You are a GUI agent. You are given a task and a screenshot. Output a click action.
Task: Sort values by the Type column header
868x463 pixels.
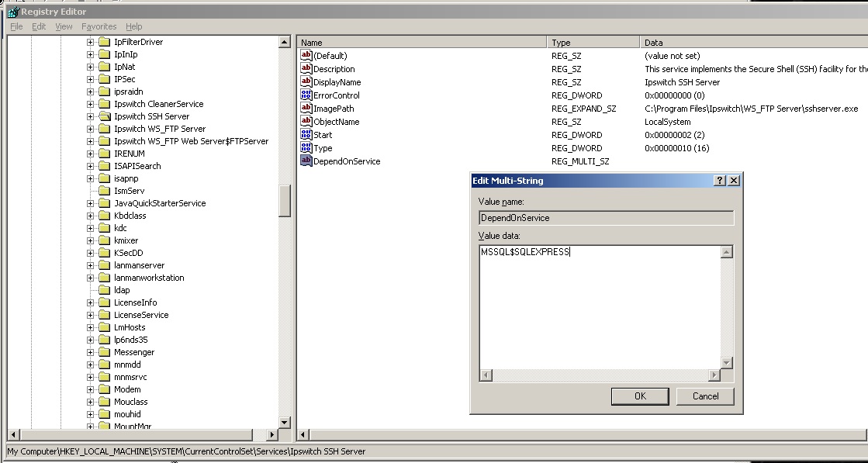[593, 42]
